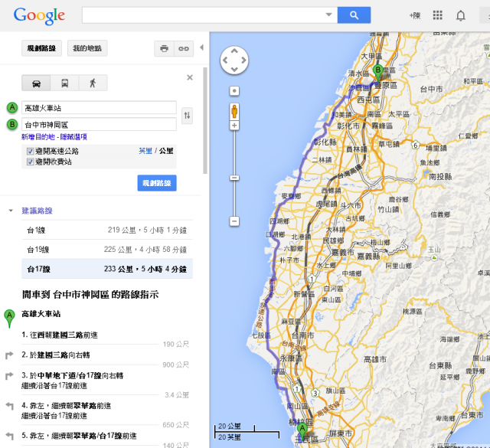Open the 我的地點 tab

pyautogui.click(x=87, y=48)
